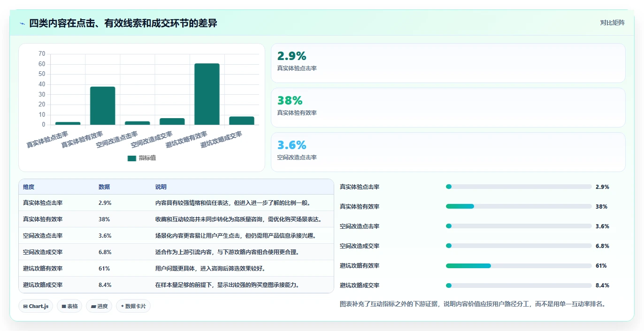Click the 61% table cell
Viewport: 644px width, 331px height.
104,269
